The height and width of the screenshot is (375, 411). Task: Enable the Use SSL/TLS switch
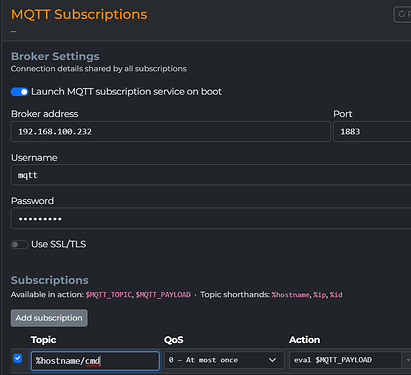[19, 244]
